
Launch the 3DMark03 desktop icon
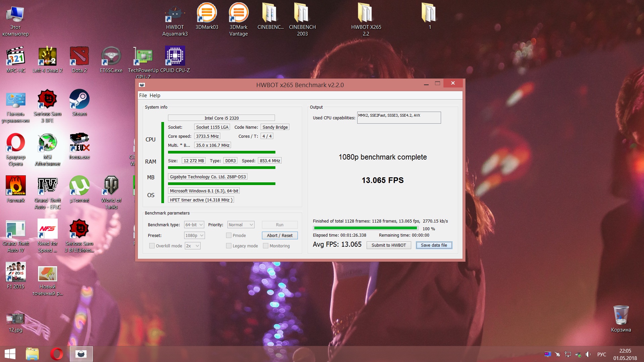(207, 16)
